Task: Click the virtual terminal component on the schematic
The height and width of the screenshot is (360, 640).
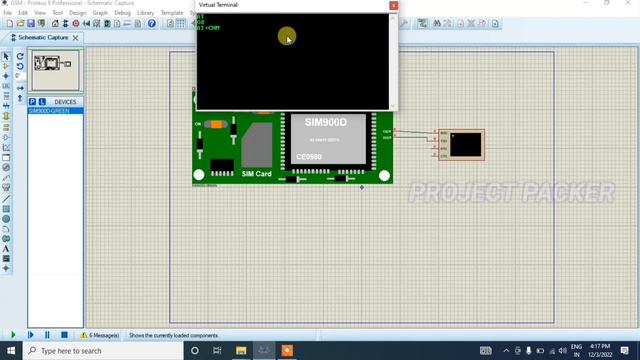Action: point(461,145)
